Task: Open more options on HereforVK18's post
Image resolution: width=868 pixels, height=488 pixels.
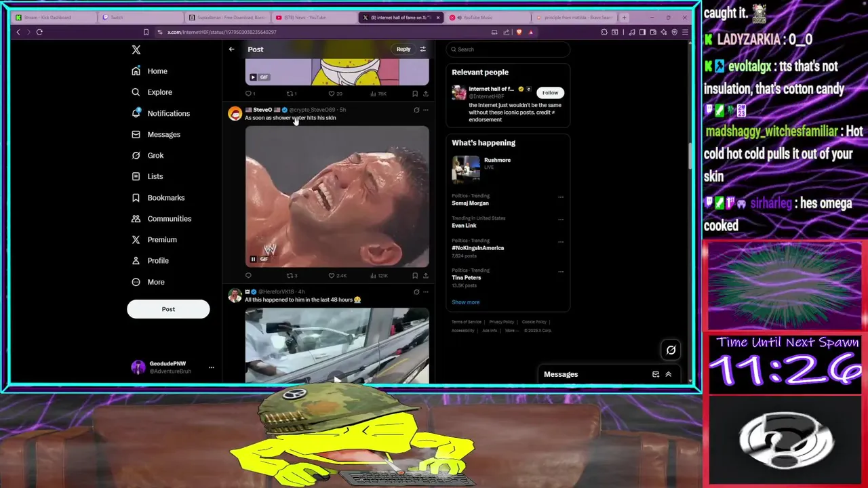Action: tap(426, 292)
